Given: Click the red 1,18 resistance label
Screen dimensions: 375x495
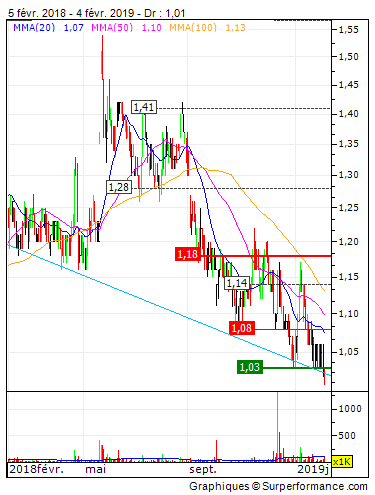Looking at the screenshot, I should pyautogui.click(x=188, y=254).
